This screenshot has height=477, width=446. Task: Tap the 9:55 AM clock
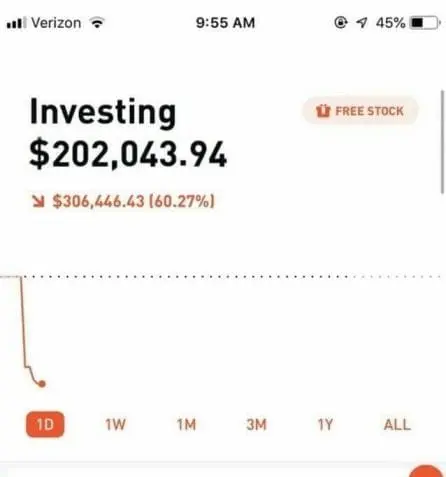click(225, 23)
